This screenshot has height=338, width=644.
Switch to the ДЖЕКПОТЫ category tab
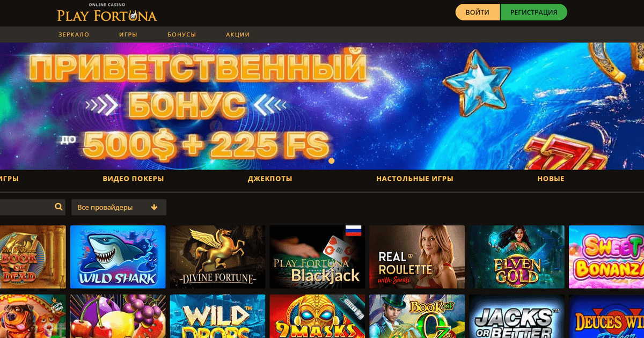(x=270, y=179)
